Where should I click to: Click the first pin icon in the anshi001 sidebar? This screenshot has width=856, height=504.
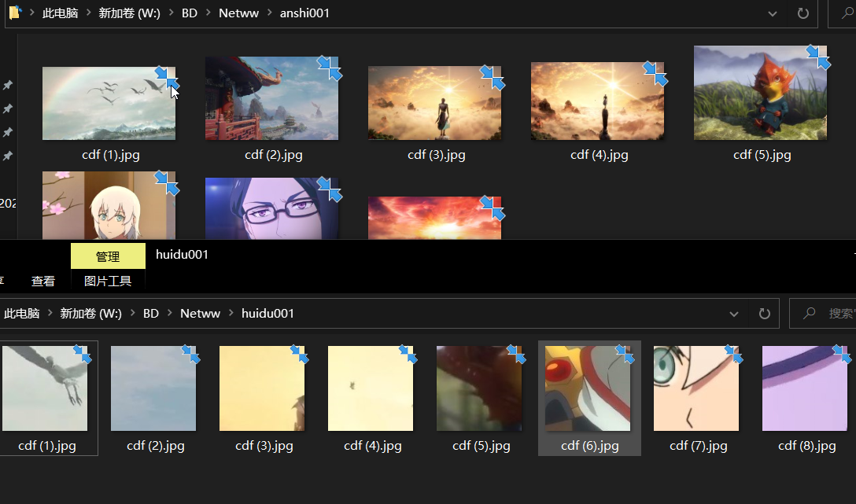click(8, 85)
